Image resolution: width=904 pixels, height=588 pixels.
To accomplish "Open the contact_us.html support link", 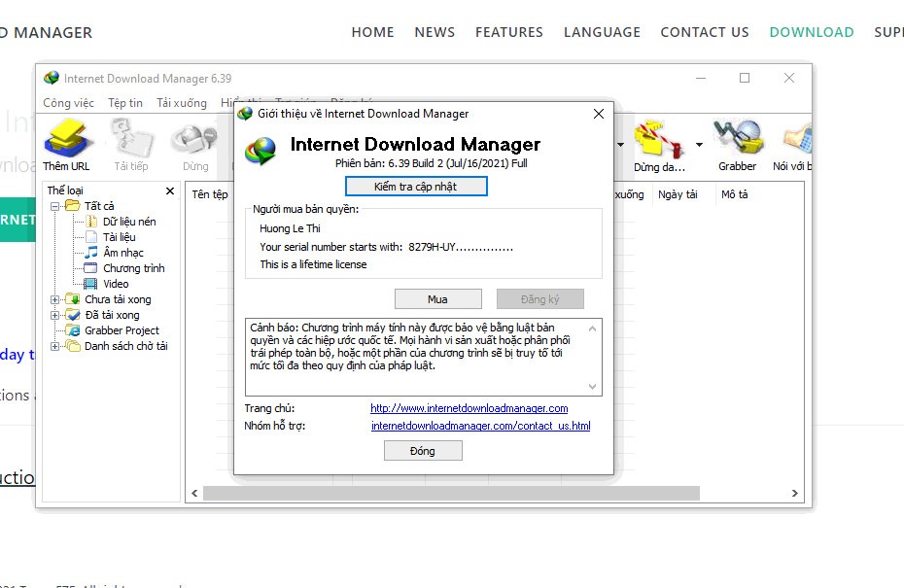I will (x=481, y=426).
